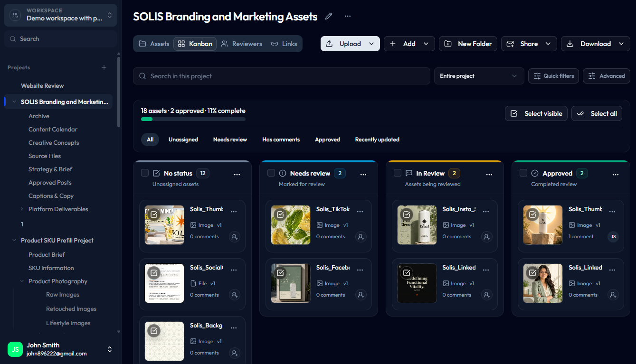Click the sidebar Search field
The width and height of the screenshot is (636, 364).
tap(61, 39)
